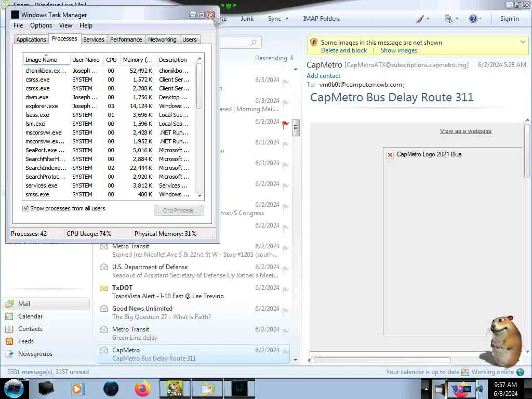Open the black box taskbar icon
Viewport: 532px width, 399px height.
46,389
